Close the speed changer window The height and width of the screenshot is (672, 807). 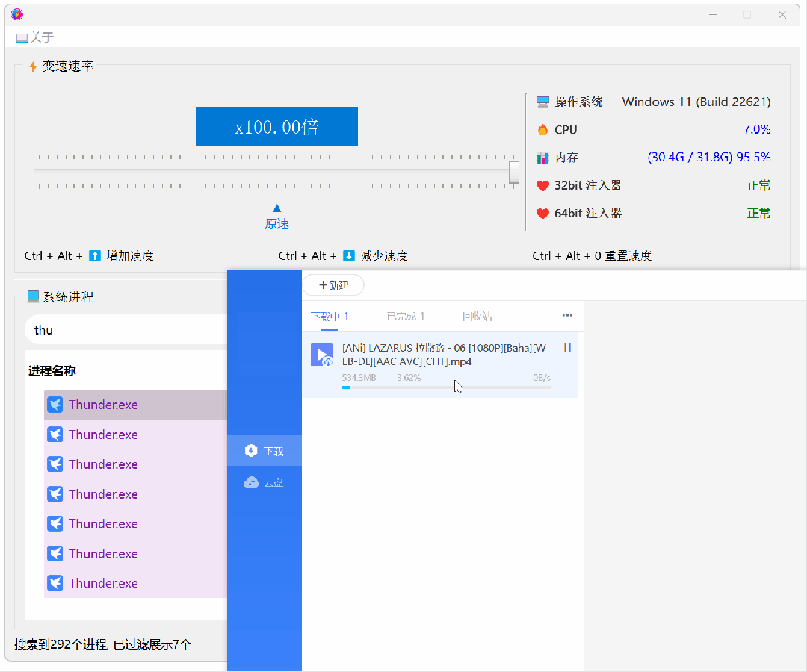[782, 15]
